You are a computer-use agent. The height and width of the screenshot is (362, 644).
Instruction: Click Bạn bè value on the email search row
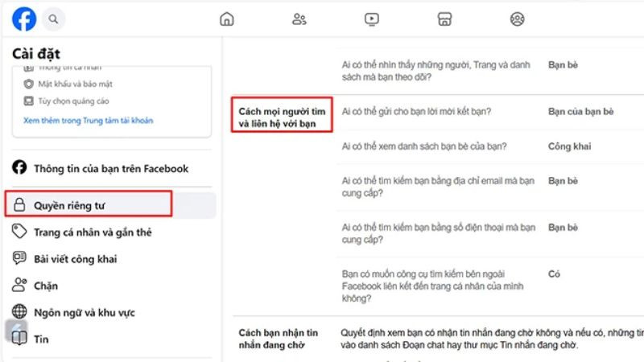click(x=563, y=181)
